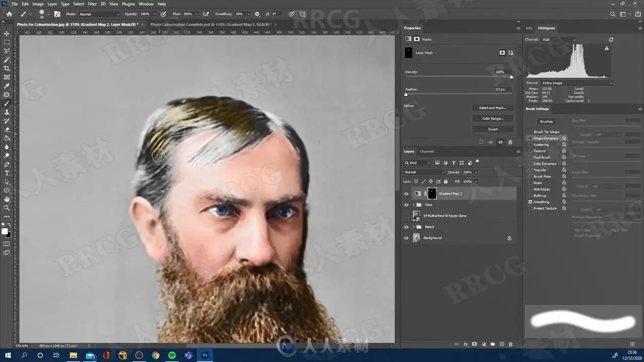Toggle symmetry painting butterfly icon

click(303, 14)
